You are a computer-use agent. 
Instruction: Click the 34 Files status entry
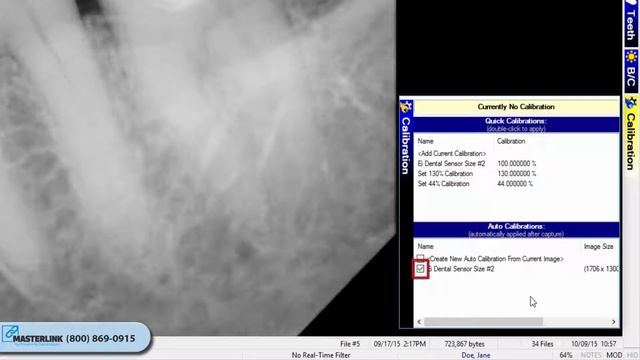click(x=542, y=344)
